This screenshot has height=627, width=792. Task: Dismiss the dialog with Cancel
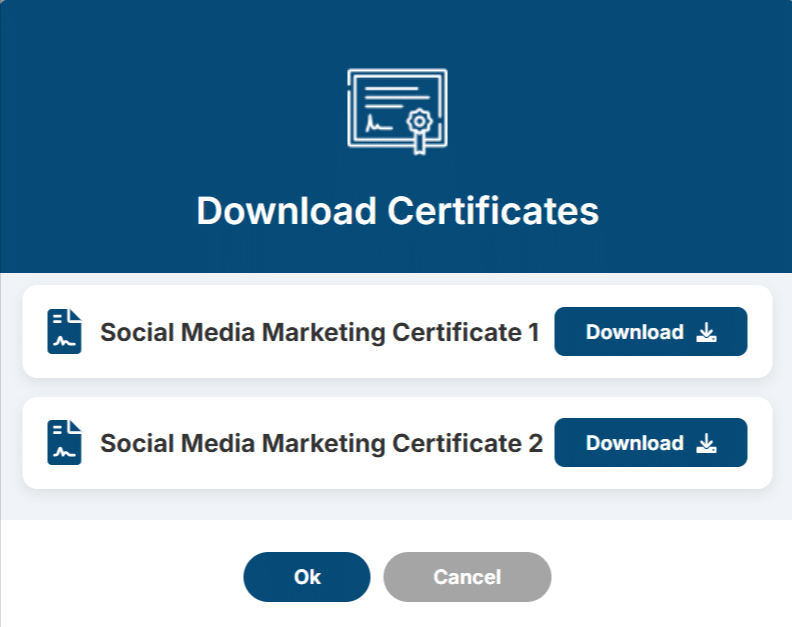467,576
